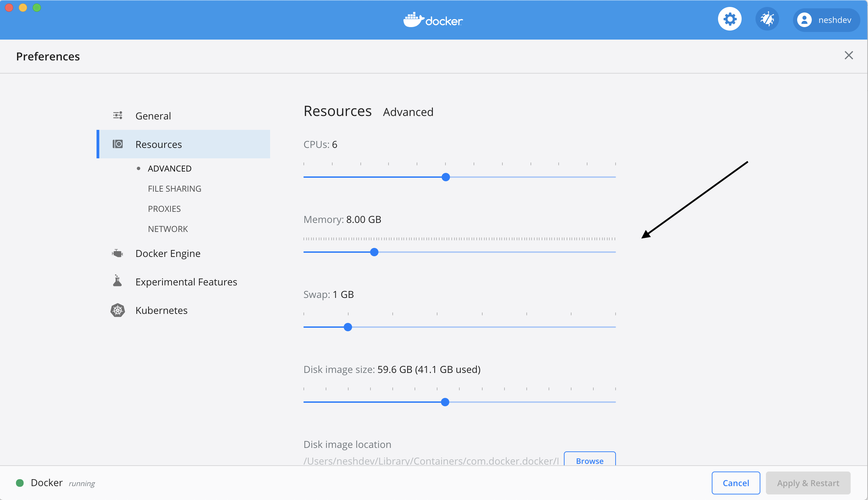The image size is (868, 500).
Task: Click the settings gear icon
Action: (730, 20)
